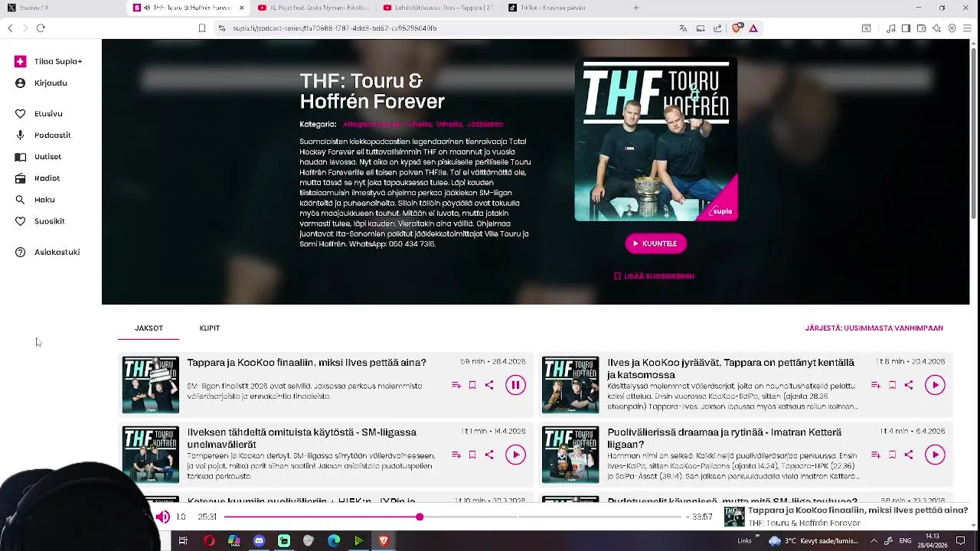This screenshot has width=980, height=551.
Task: Open episode title Tappara ja KooKoo finaaliin
Action: click(306, 363)
